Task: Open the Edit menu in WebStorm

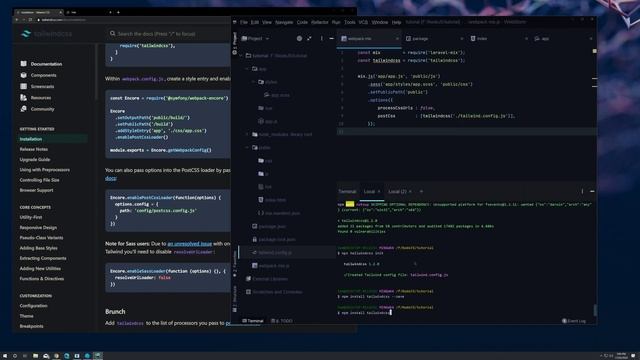Action: 255,22
